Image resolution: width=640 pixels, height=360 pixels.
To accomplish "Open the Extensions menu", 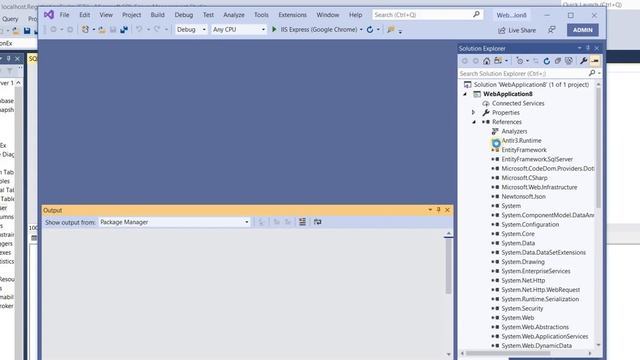I will pyautogui.click(x=292, y=15).
